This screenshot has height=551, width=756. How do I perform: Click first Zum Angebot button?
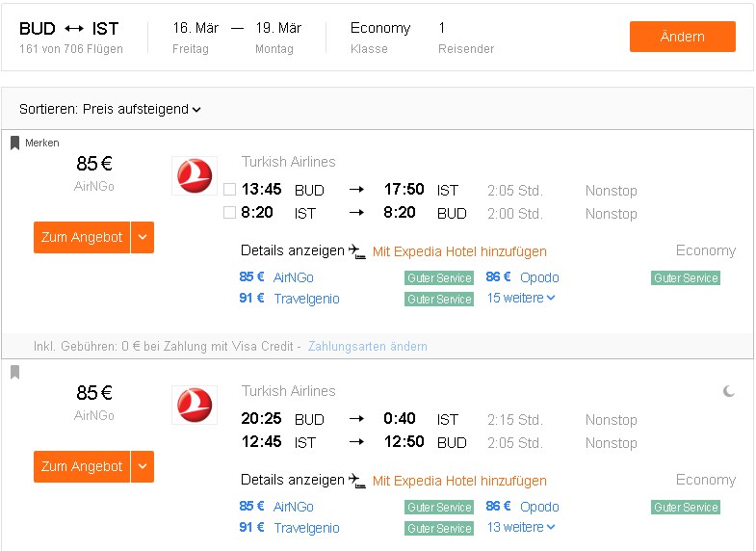(82, 237)
